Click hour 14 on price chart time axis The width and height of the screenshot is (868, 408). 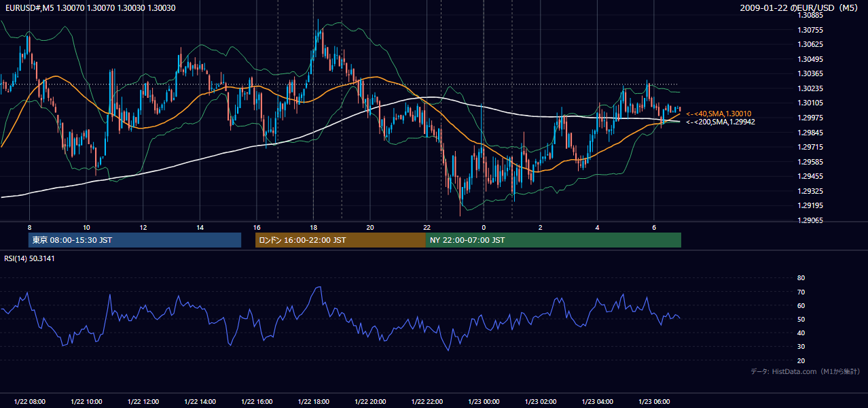200,226
